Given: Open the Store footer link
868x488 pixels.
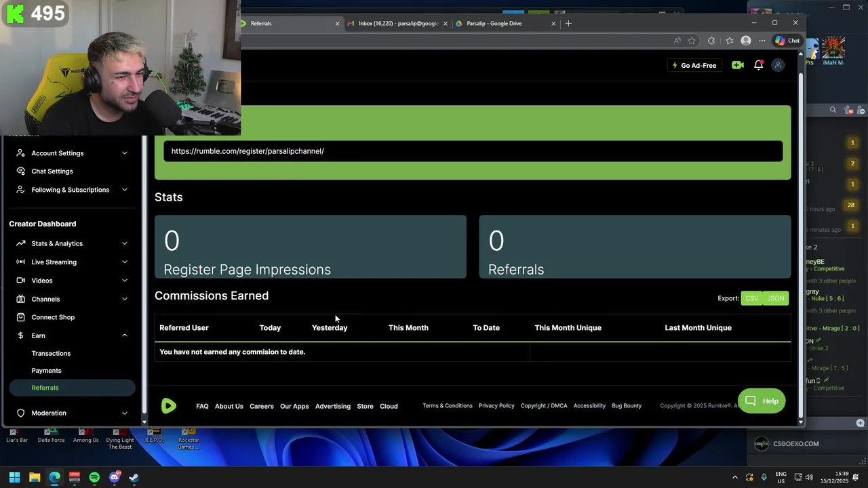Looking at the screenshot, I should (x=365, y=406).
